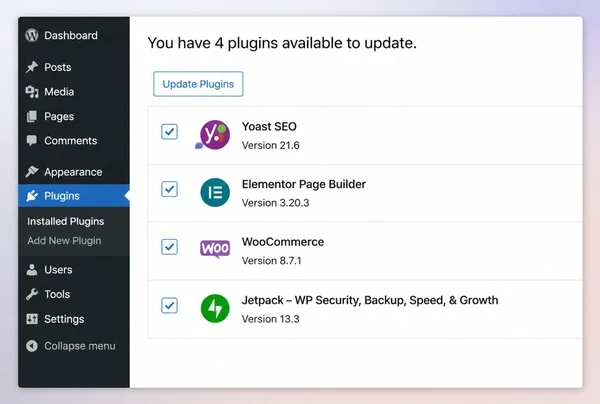
Task: Click the Yoast SEO plugin logo
Action: (215, 135)
